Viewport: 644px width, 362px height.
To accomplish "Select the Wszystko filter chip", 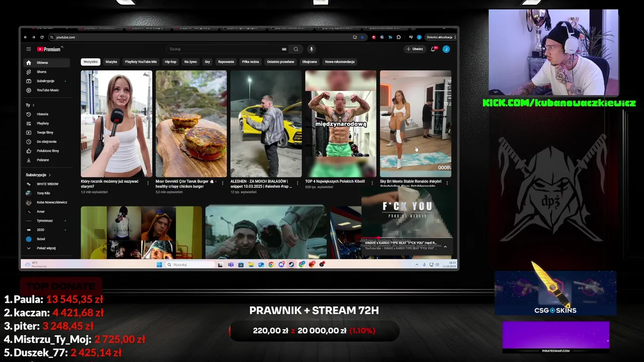I will 91,62.
